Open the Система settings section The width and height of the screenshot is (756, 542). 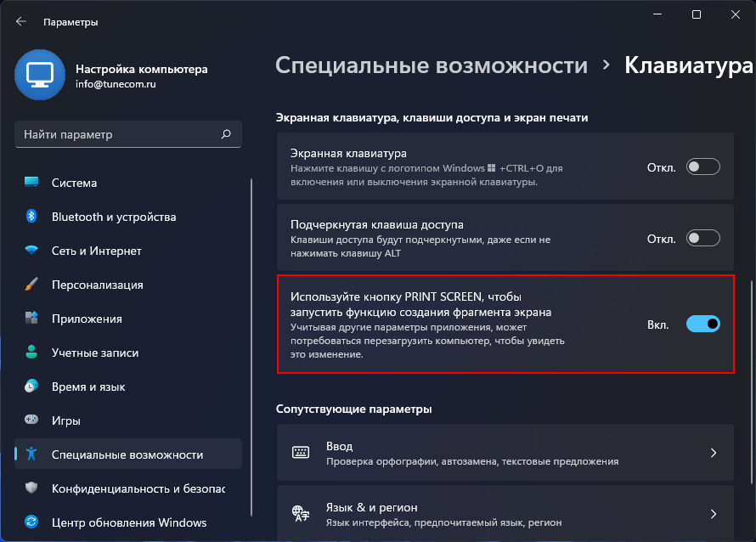(128, 183)
